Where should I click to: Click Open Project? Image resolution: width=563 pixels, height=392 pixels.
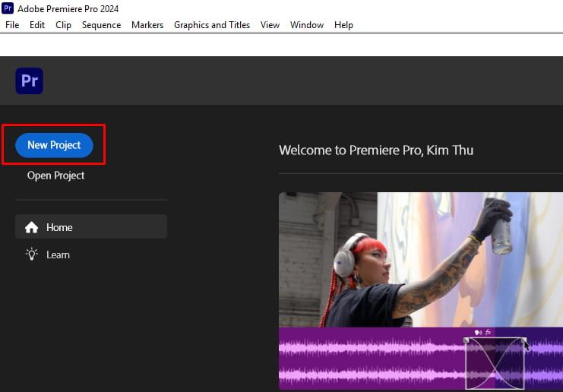55,175
